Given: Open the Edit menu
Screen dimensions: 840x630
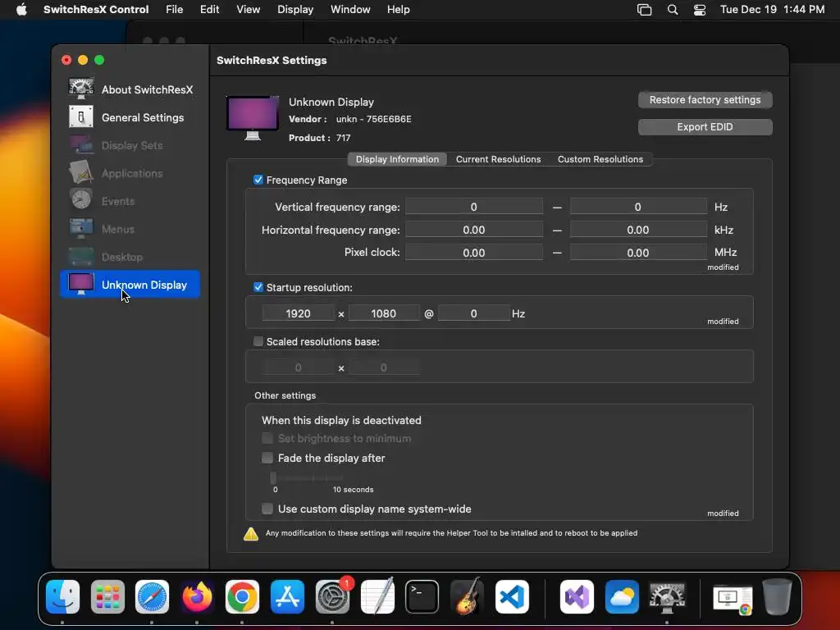Looking at the screenshot, I should click(x=209, y=10).
